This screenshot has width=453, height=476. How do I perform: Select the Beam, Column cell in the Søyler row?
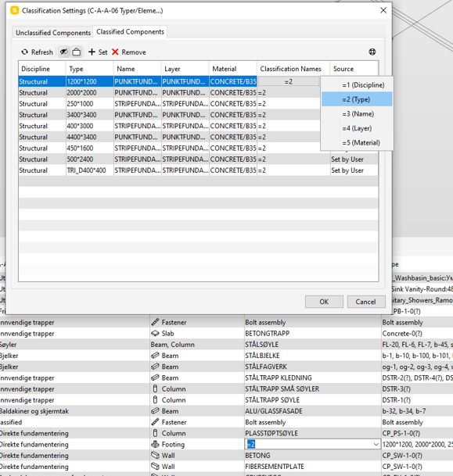[x=197, y=345]
